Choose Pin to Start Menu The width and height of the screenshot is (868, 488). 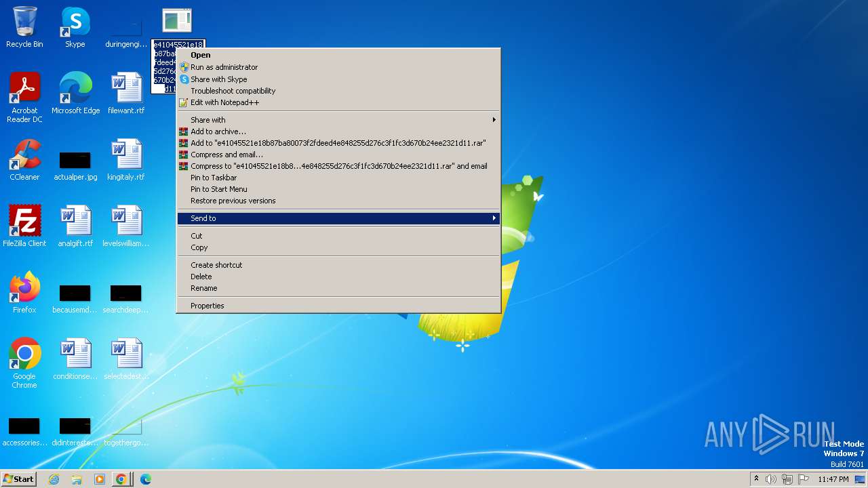(338, 189)
